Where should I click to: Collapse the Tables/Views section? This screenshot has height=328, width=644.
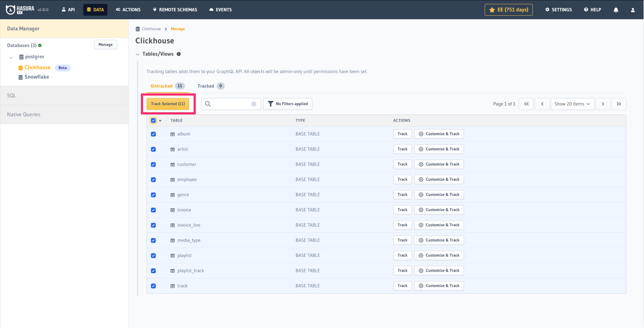tap(138, 54)
